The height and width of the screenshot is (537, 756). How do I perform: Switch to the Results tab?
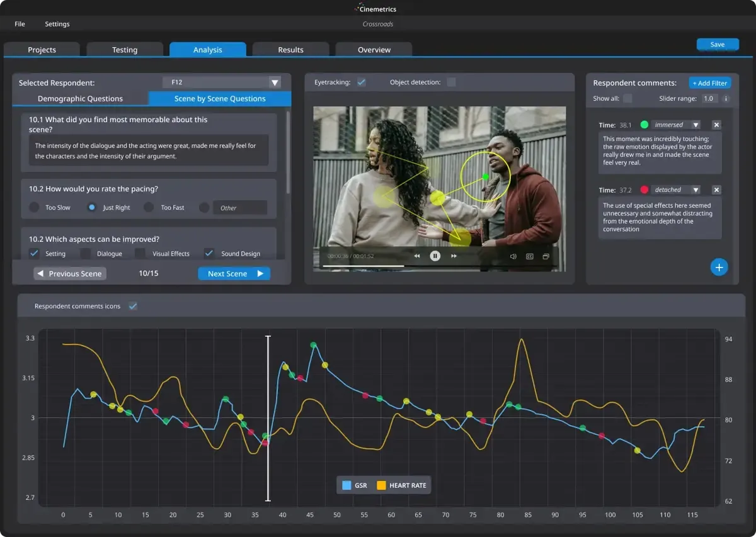tap(290, 49)
